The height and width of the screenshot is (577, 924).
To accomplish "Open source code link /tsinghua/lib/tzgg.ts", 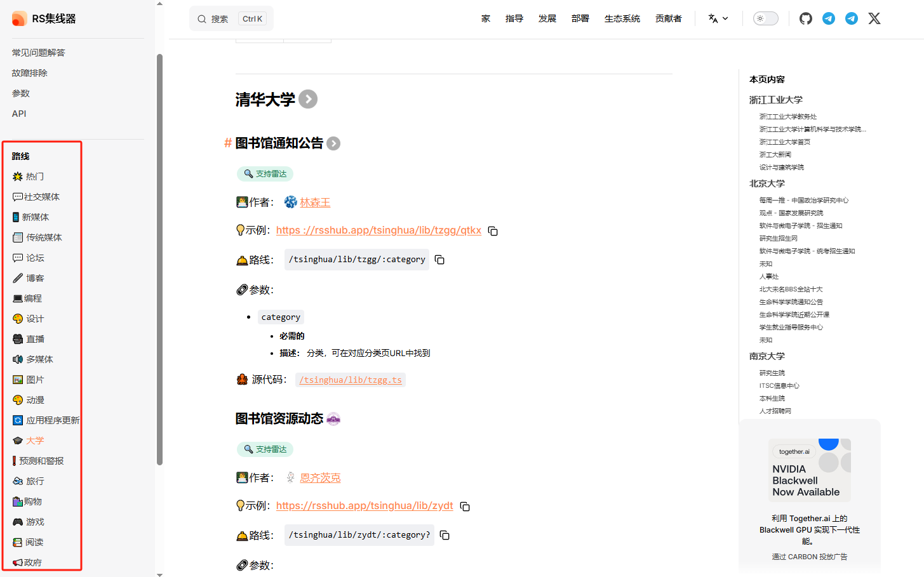I will pyautogui.click(x=351, y=380).
